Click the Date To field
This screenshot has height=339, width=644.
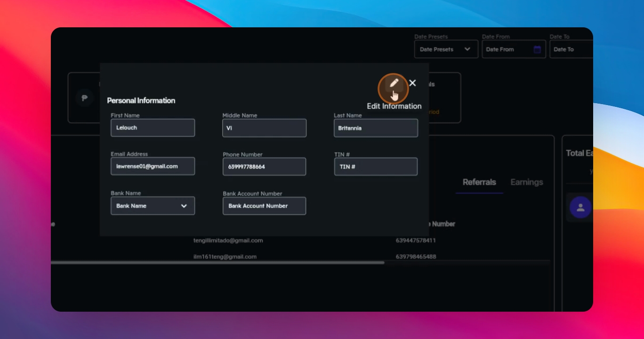(571, 49)
